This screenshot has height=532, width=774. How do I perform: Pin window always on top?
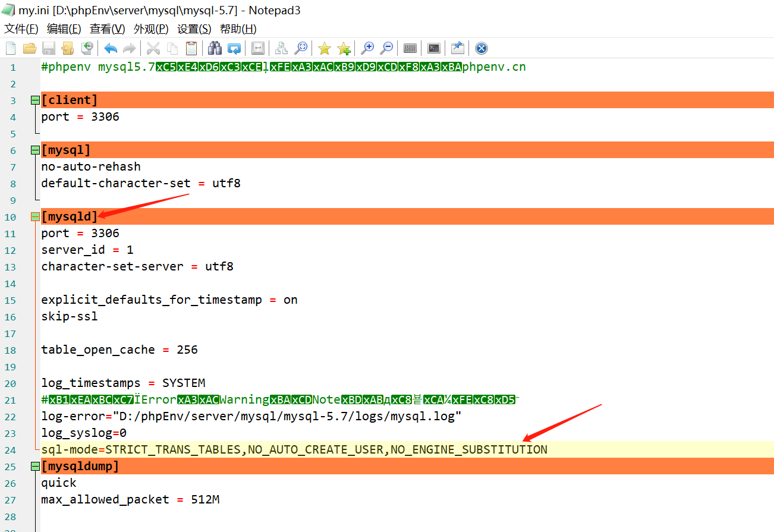tap(457, 48)
